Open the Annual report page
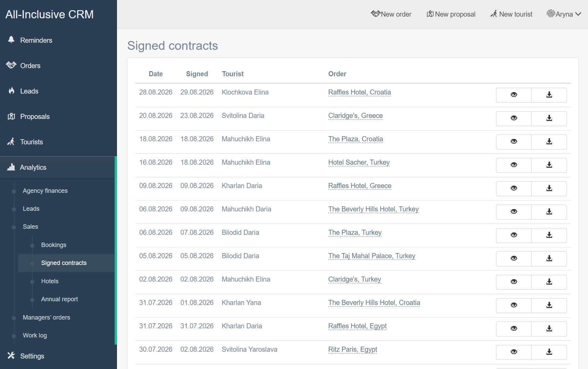Image resolution: width=588 pixels, height=369 pixels. point(59,299)
